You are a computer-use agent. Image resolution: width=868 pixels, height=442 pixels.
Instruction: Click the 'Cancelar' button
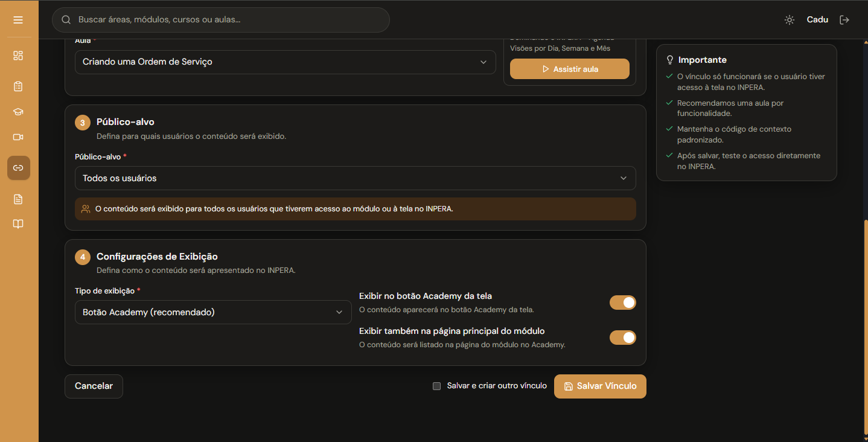(x=94, y=386)
